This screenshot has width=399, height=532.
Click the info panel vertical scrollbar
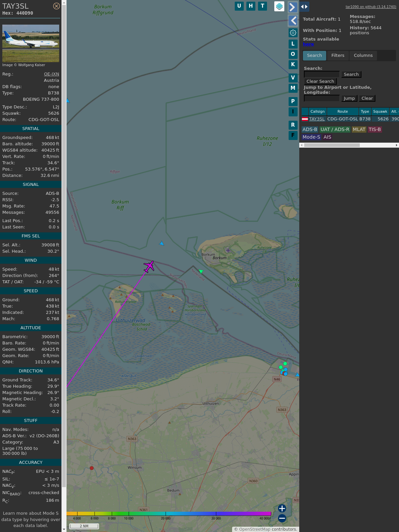pyautogui.click(x=64, y=246)
